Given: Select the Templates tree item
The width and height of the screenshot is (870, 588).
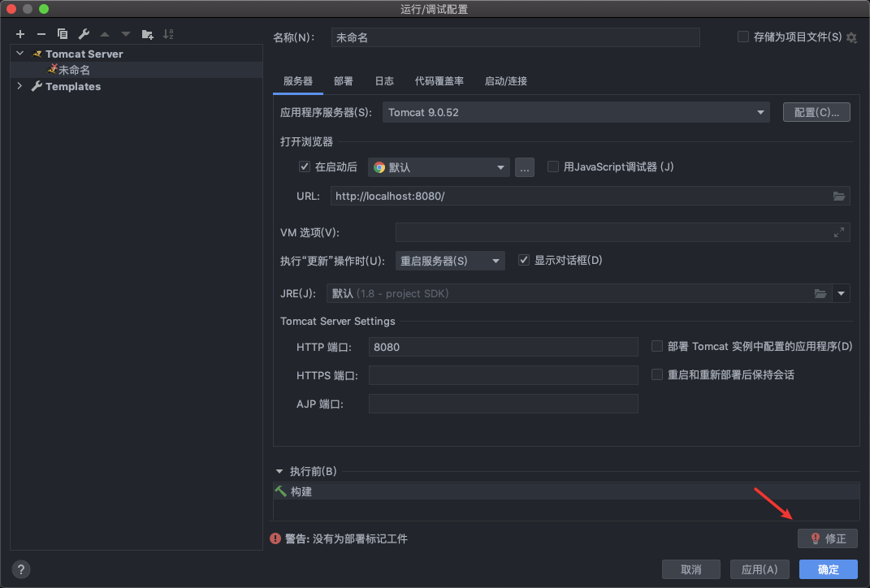Looking at the screenshot, I should pos(136,86).
